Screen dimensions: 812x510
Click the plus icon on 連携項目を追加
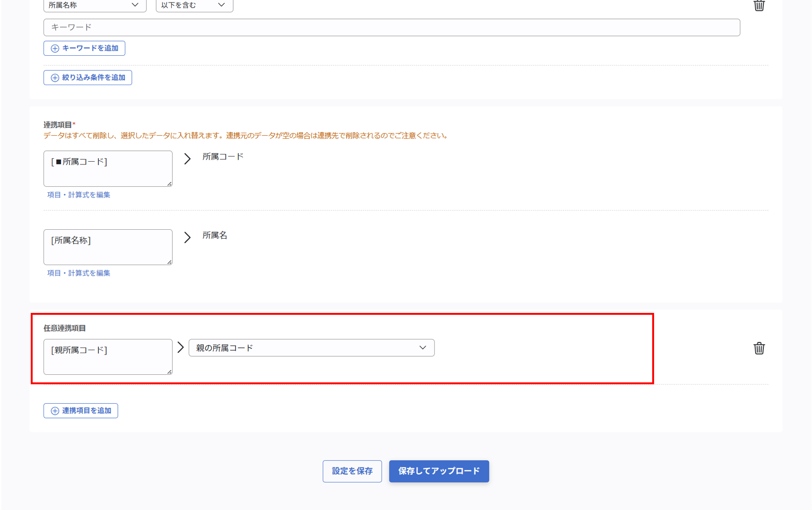[x=54, y=411]
